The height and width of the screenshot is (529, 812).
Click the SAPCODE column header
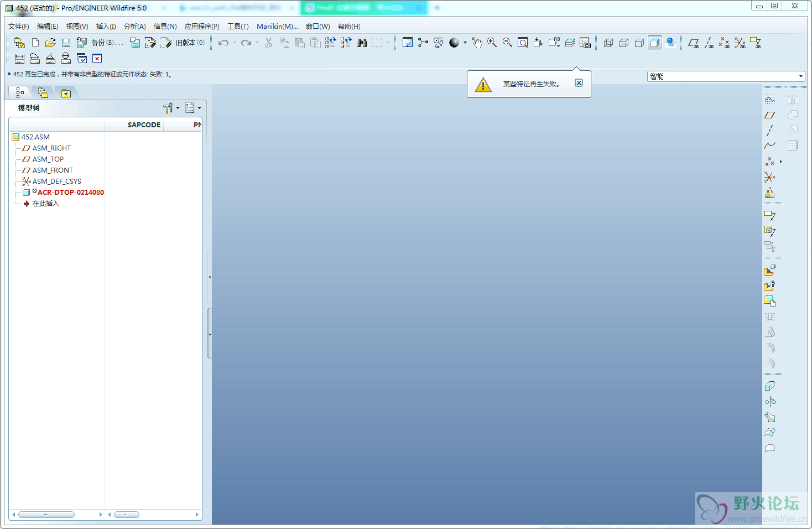point(144,125)
